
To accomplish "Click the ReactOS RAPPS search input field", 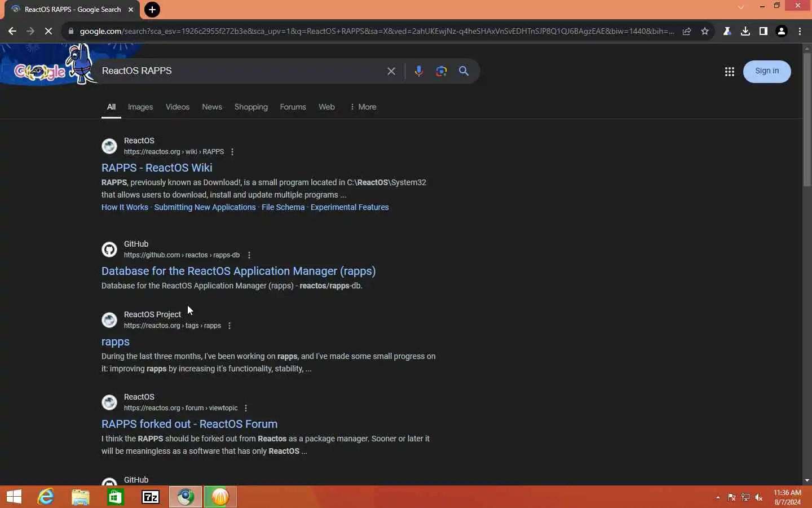I will [x=240, y=71].
